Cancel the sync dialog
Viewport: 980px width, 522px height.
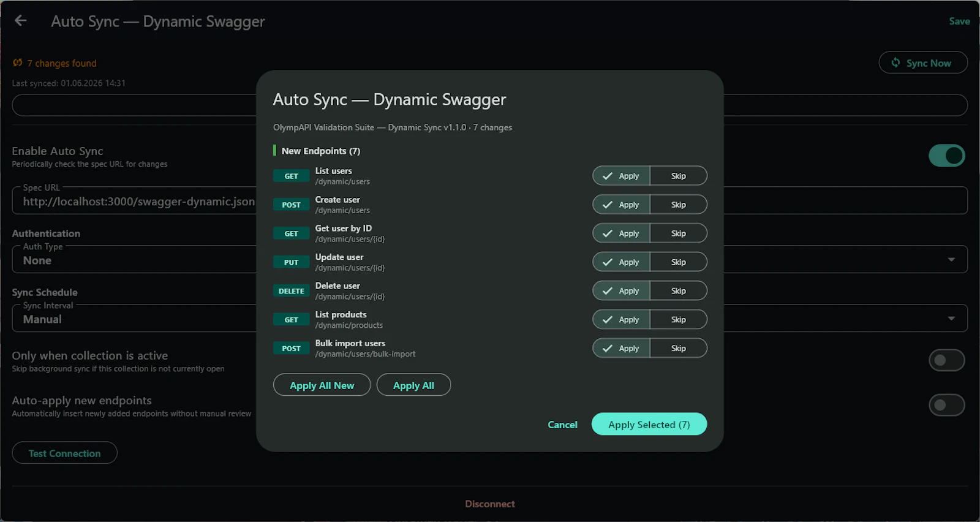562,425
